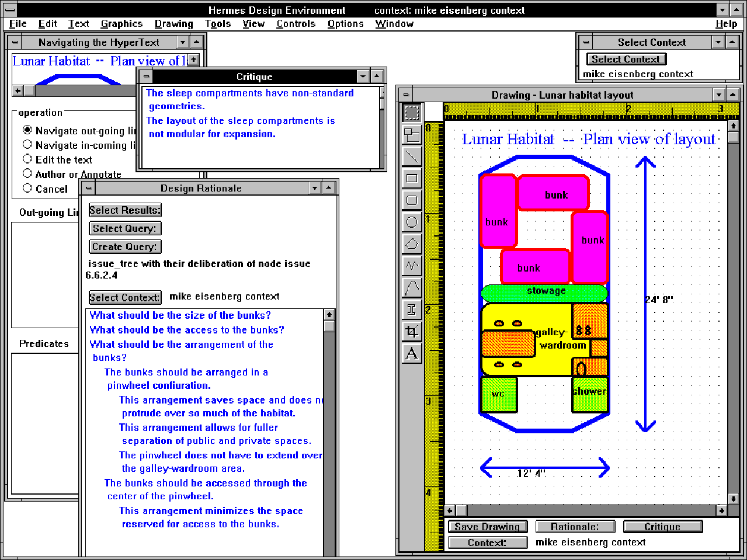Open the Options menu
This screenshot has height=560, width=747.
(346, 24)
